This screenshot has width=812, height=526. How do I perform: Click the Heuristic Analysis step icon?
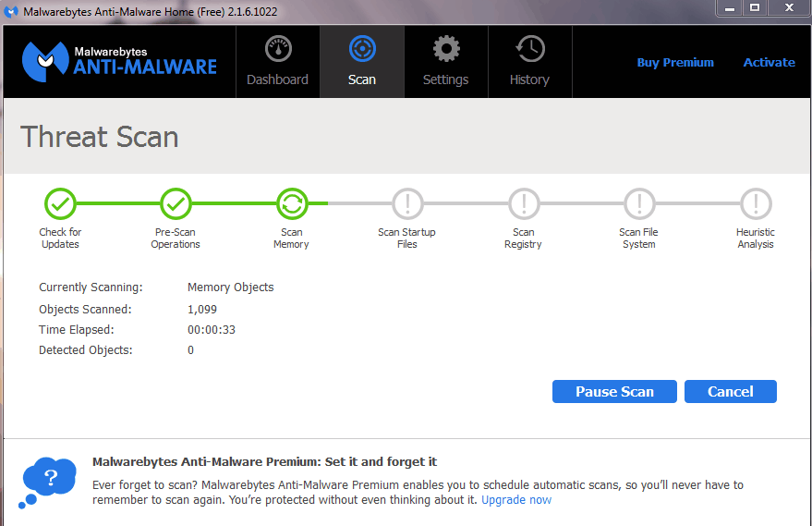coord(756,203)
